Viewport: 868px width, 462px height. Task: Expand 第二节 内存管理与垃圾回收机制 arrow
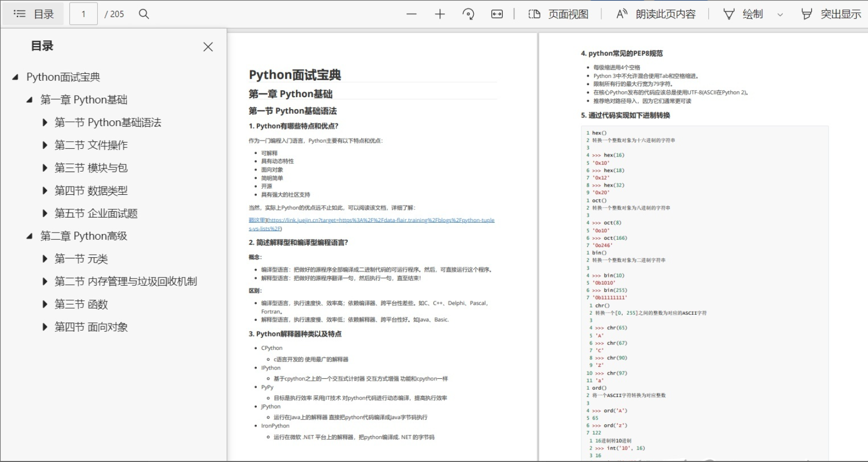point(44,282)
